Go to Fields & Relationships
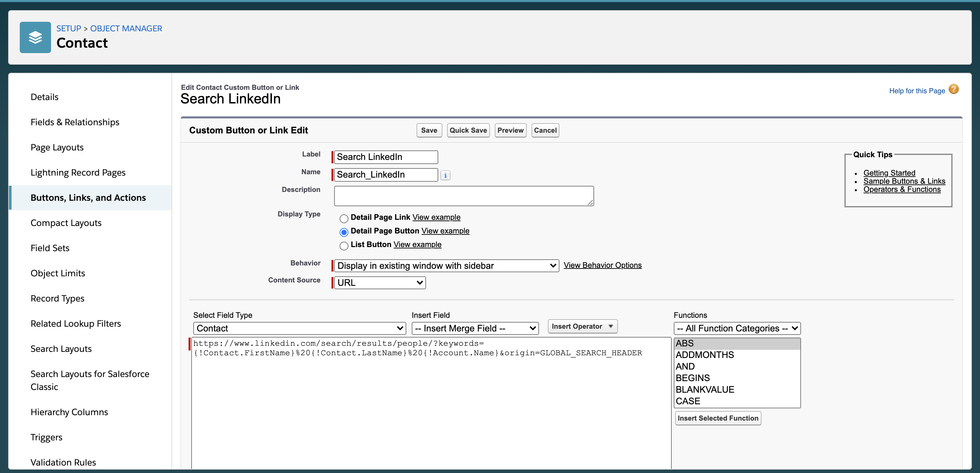The image size is (980, 473). (x=75, y=122)
